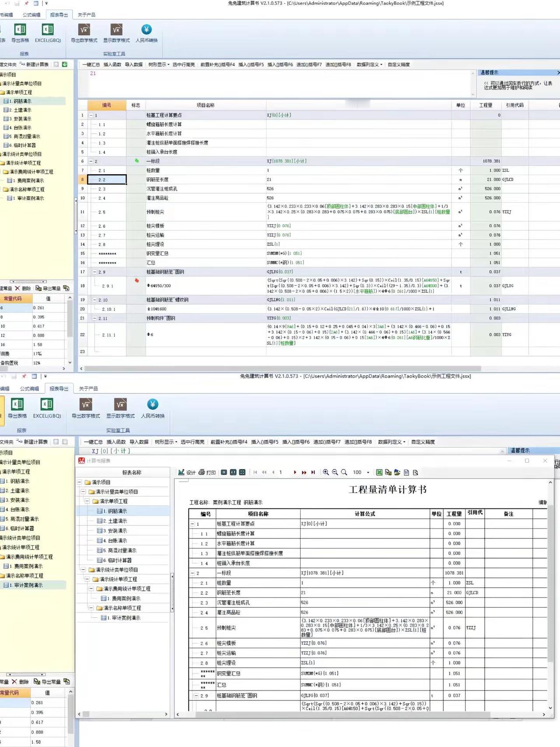Viewport: 560px width, 747px height.
Task: Click 导入数据 in the lower window toolbar
Action: 139,442
